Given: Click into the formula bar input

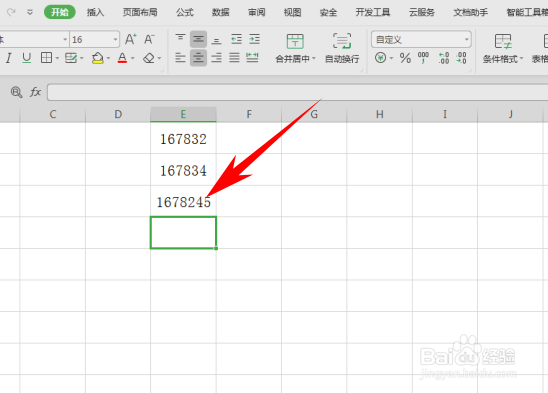Looking at the screenshot, I should [x=297, y=92].
